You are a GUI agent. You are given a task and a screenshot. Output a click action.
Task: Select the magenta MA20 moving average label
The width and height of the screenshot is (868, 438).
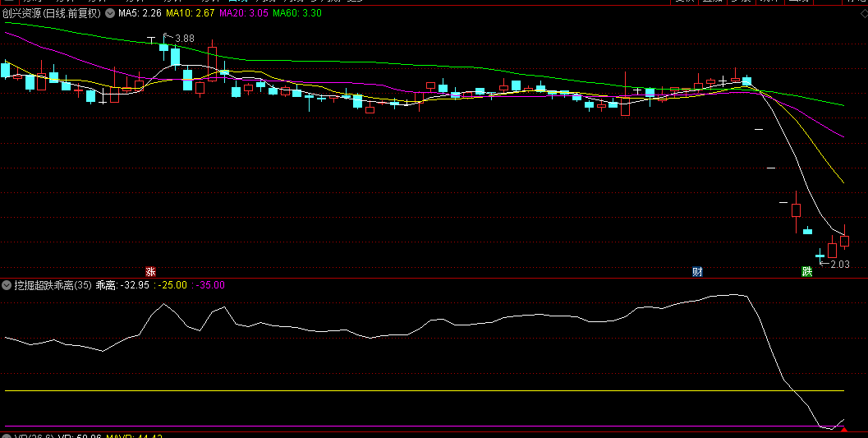pos(243,13)
